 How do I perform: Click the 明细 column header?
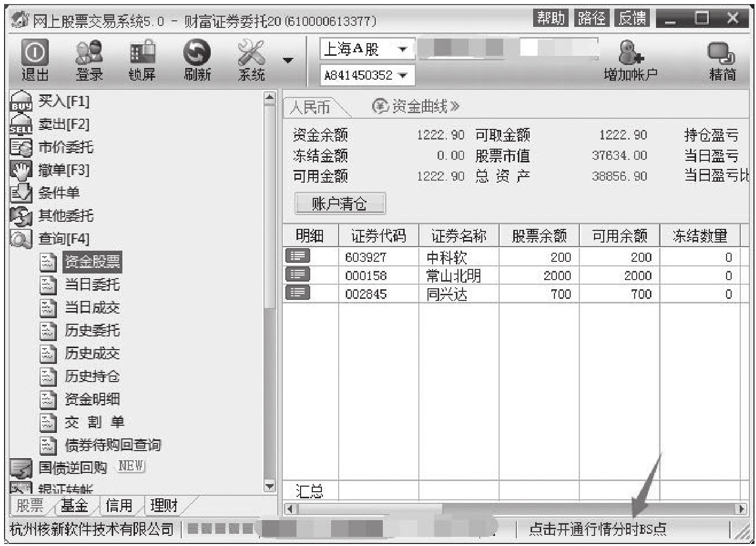[x=310, y=236]
